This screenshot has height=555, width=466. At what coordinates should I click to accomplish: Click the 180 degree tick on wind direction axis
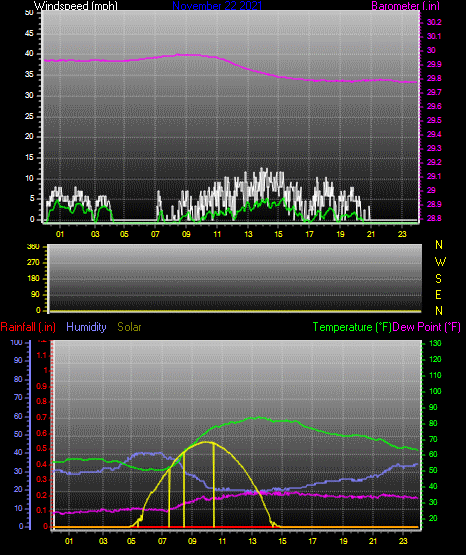coord(33,279)
